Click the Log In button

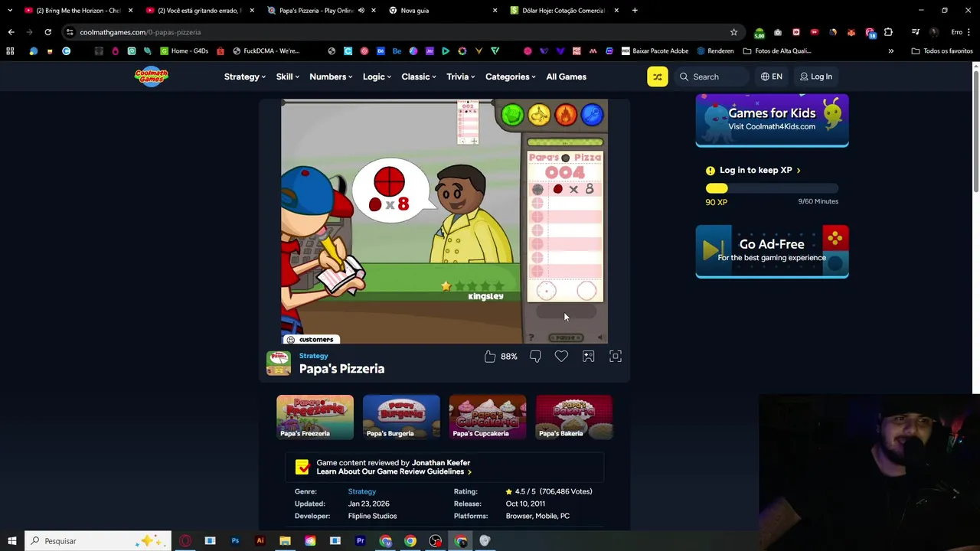click(x=816, y=77)
